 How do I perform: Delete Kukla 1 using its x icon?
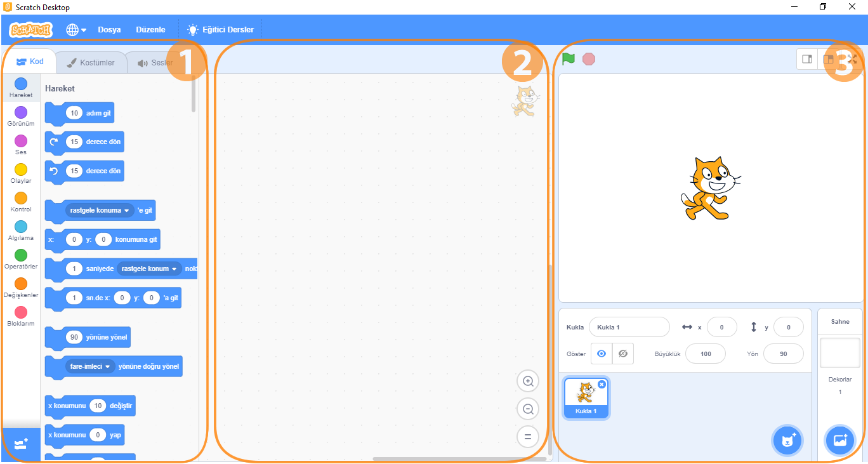[x=602, y=385]
